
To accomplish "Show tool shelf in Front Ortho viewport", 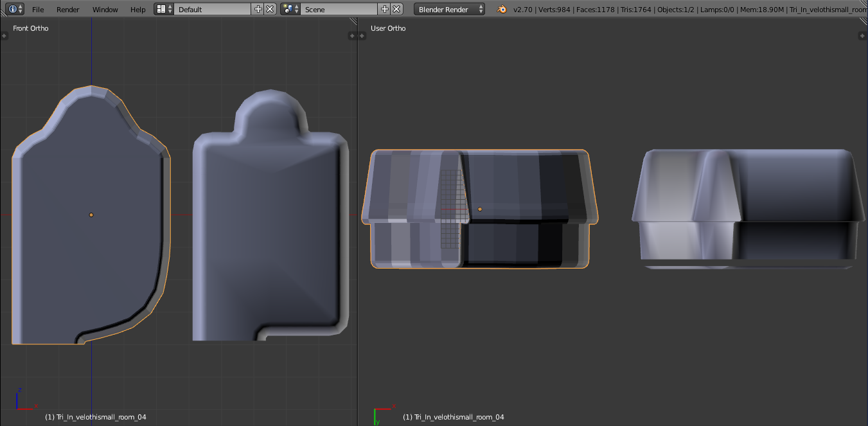I will 4,36.
